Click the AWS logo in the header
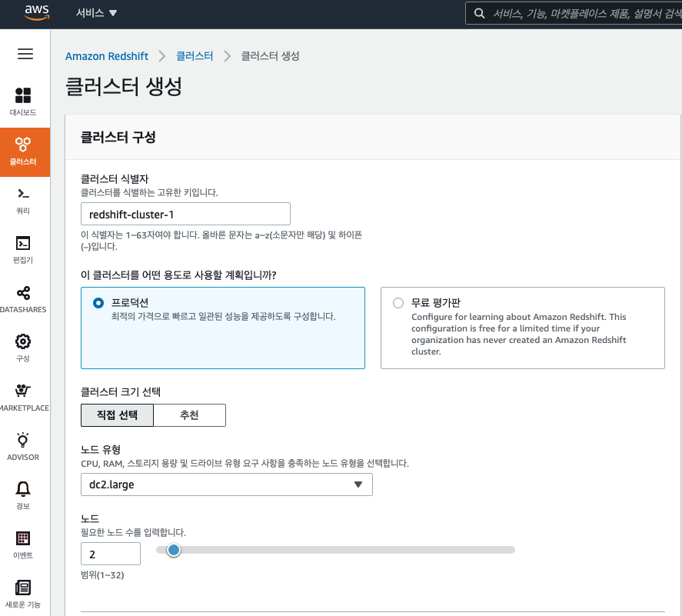The image size is (682, 616). [37, 13]
